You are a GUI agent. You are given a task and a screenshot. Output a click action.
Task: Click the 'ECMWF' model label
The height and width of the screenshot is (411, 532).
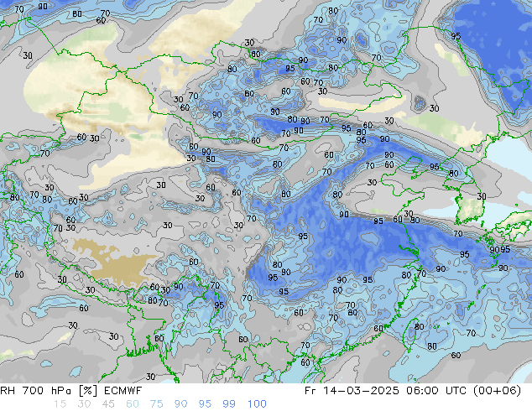pyautogui.click(x=123, y=391)
